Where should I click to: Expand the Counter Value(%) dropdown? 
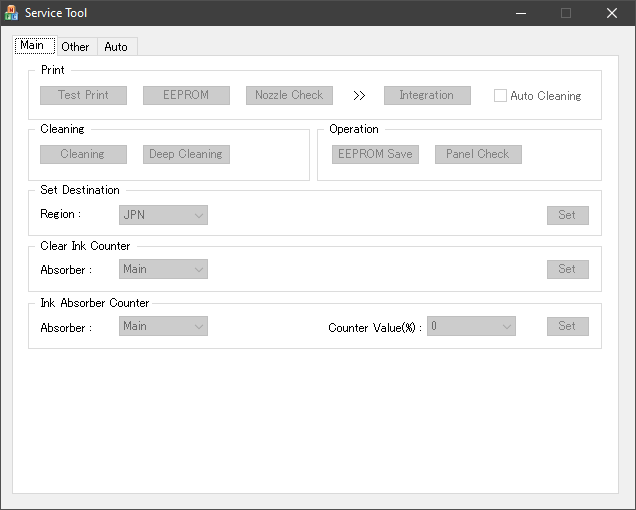point(471,326)
